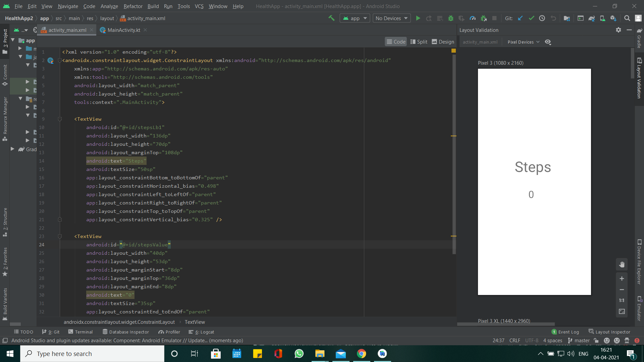Start debugging with the green bug icon
The height and width of the screenshot is (362, 644).
point(450,18)
